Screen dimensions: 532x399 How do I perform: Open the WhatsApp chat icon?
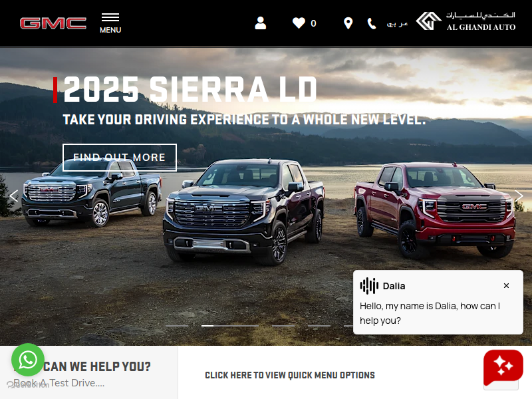pyautogui.click(x=28, y=360)
